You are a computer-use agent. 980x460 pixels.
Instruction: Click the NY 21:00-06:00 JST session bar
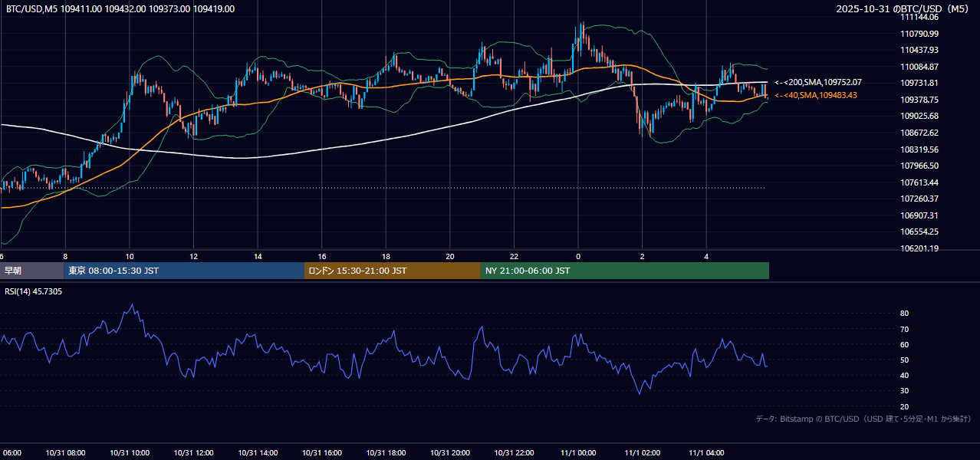[x=625, y=271]
